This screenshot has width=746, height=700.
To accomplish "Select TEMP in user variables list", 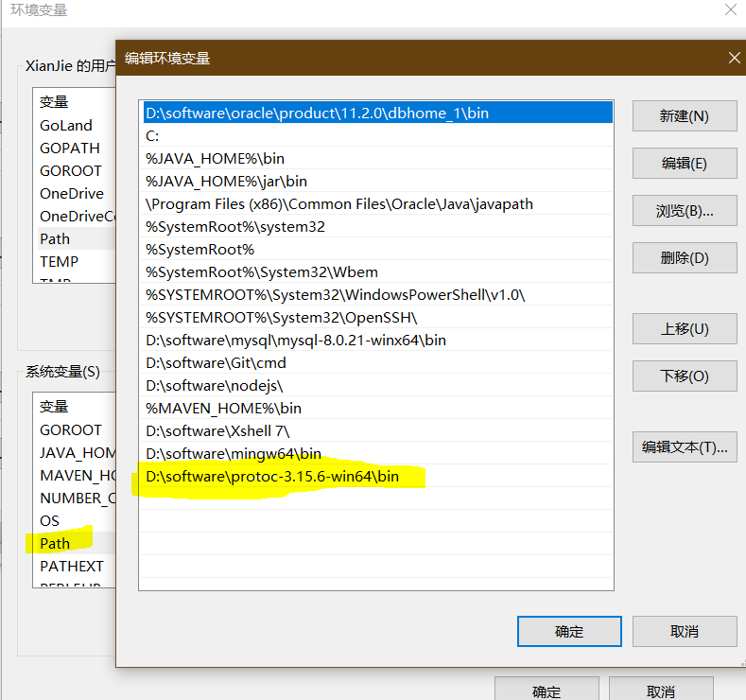I will point(76,261).
